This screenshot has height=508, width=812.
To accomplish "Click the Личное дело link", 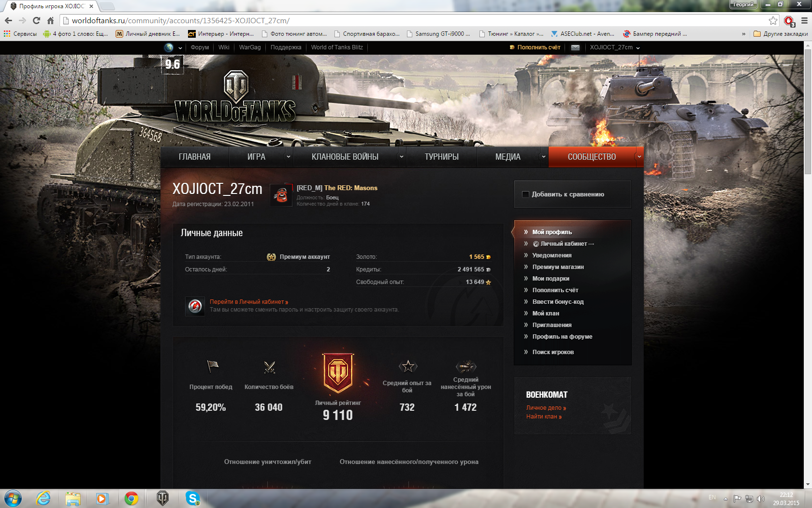I will tap(546, 408).
